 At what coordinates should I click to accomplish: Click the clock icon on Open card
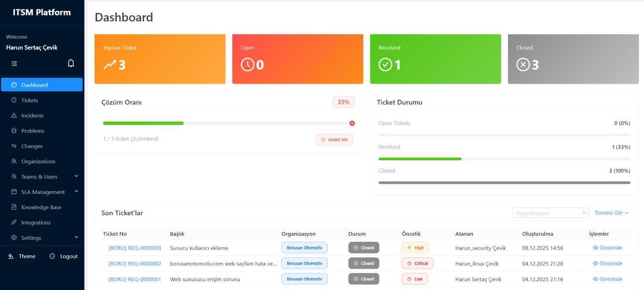coord(248,64)
